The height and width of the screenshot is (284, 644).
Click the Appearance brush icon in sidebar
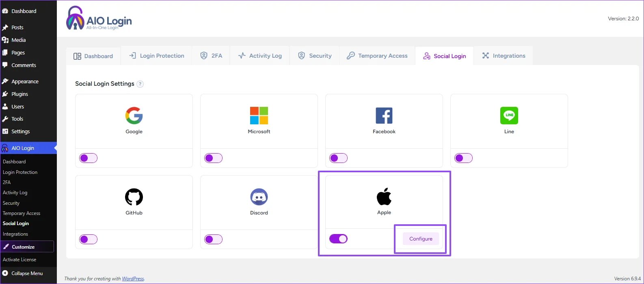coord(5,81)
